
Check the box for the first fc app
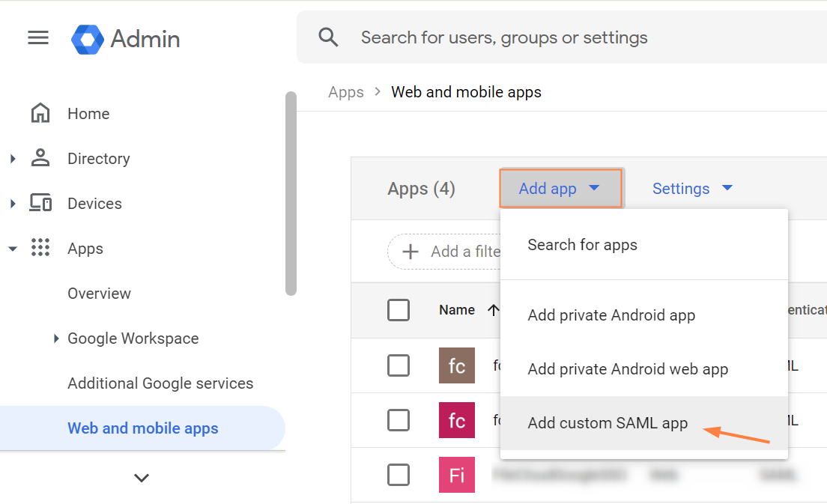[399, 366]
